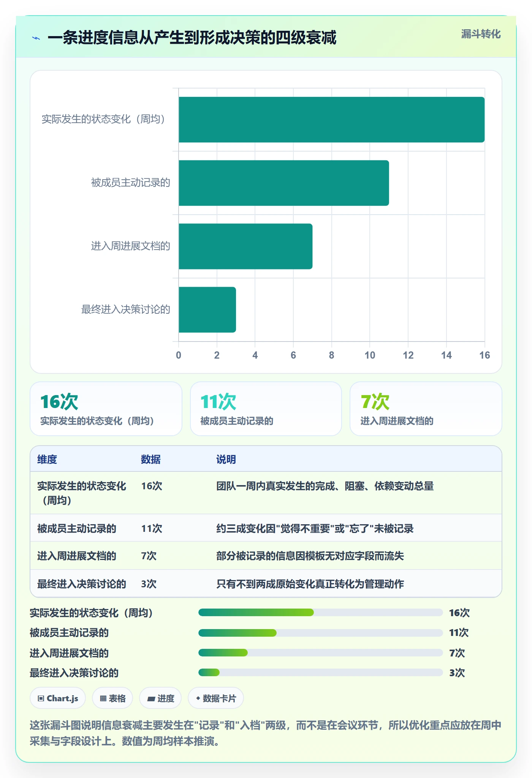Image resolution: width=532 pixels, height=778 pixels.
Task: Click the 数据 column header
Action: click(151, 459)
